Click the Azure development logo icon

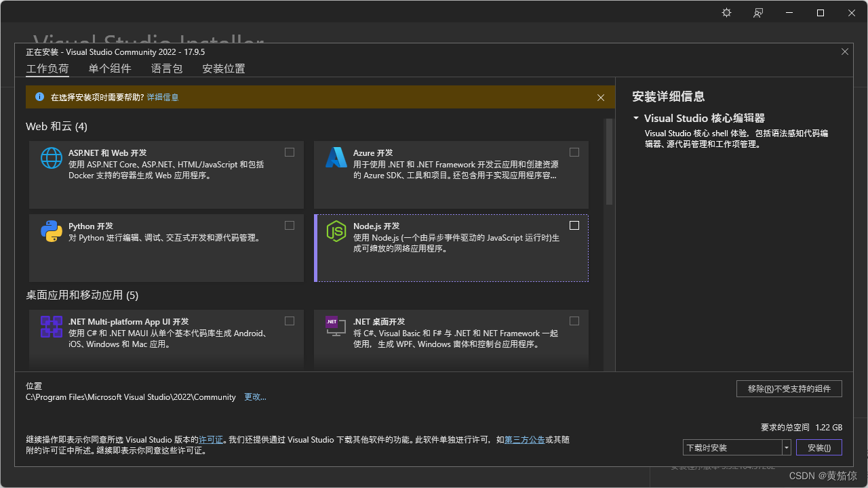point(336,157)
